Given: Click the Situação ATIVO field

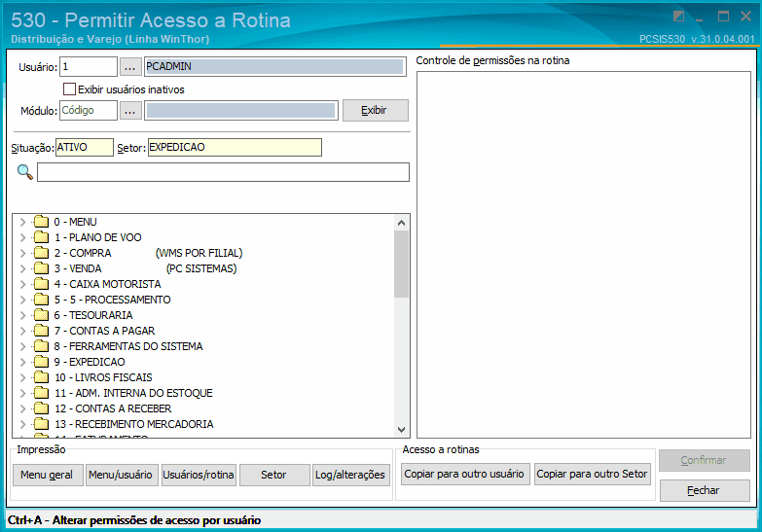Looking at the screenshot, I should tap(85, 147).
